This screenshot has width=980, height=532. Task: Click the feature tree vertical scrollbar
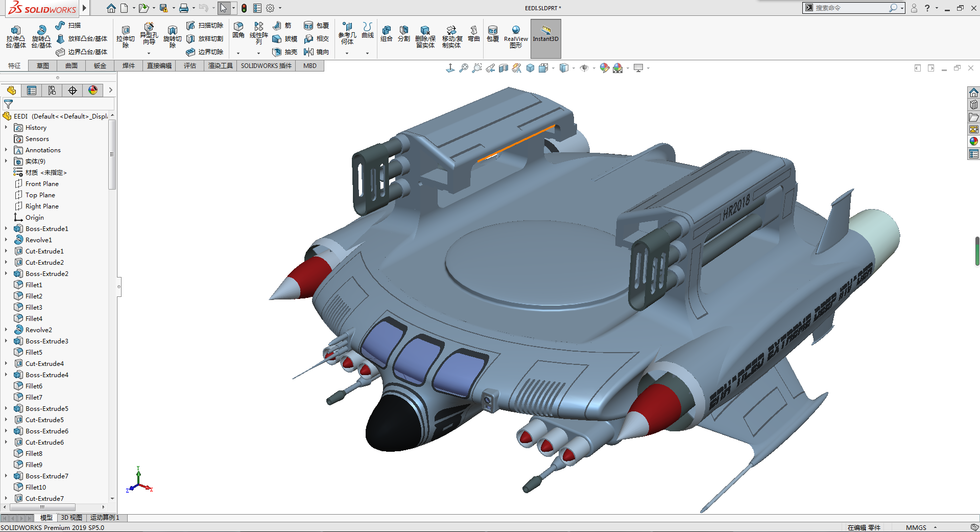click(112, 154)
